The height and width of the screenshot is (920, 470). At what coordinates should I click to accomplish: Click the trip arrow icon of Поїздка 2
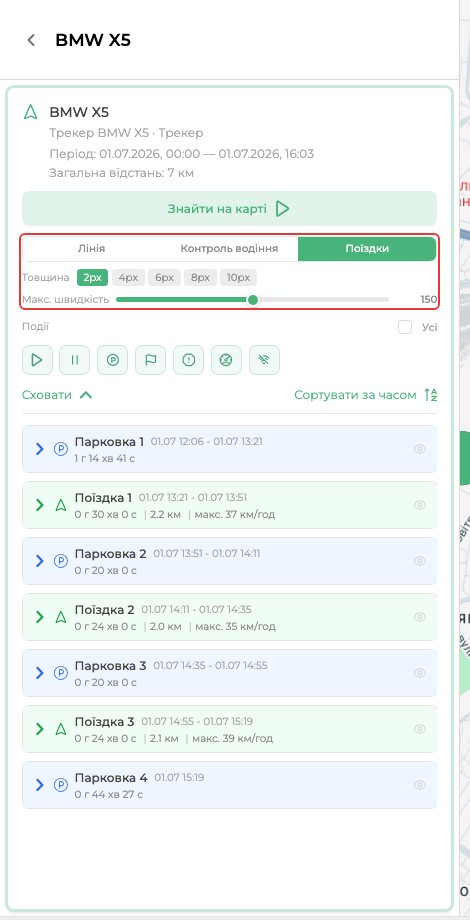click(x=60, y=617)
